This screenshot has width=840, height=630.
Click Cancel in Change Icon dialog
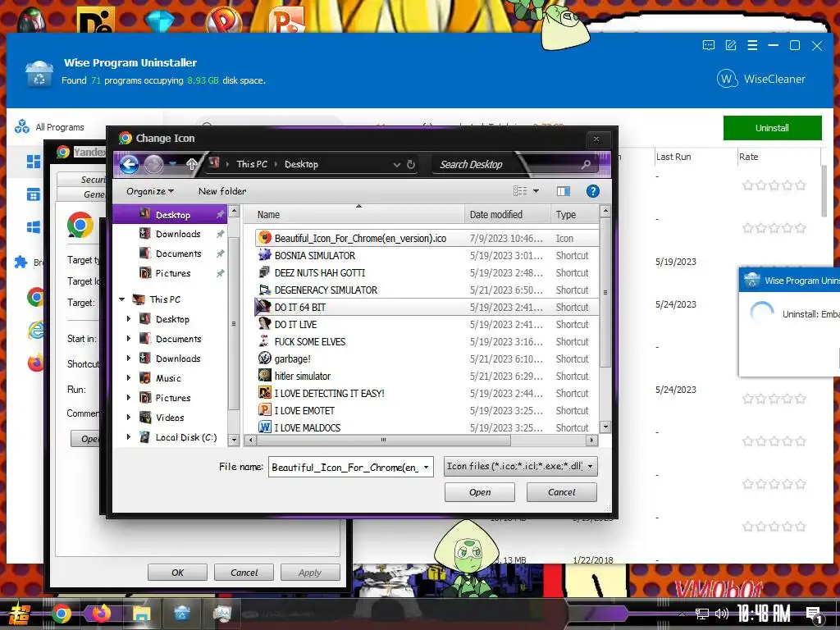coord(561,492)
